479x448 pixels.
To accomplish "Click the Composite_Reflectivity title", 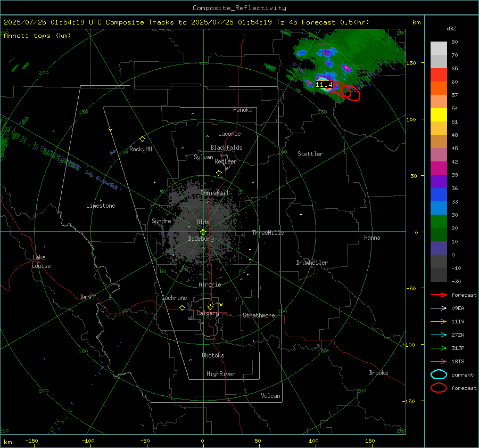I will (240, 8).
